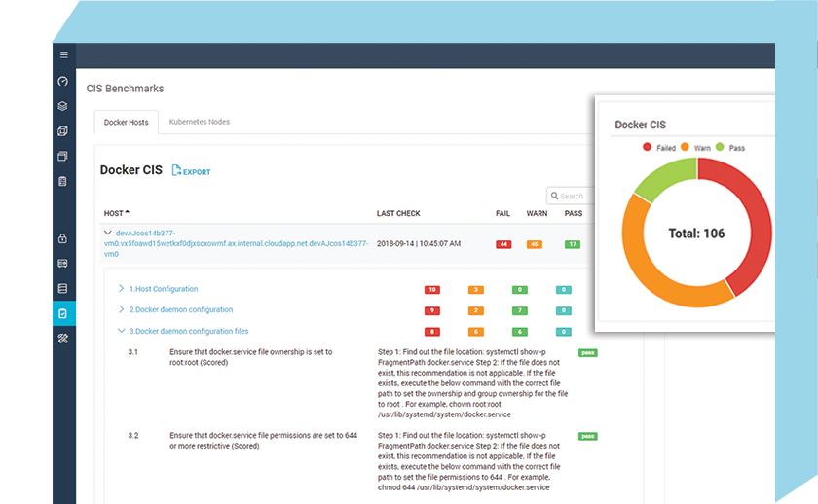Screen dimensions: 818x504
Task: Toggle the Failed legend red dot
Action: (x=647, y=147)
